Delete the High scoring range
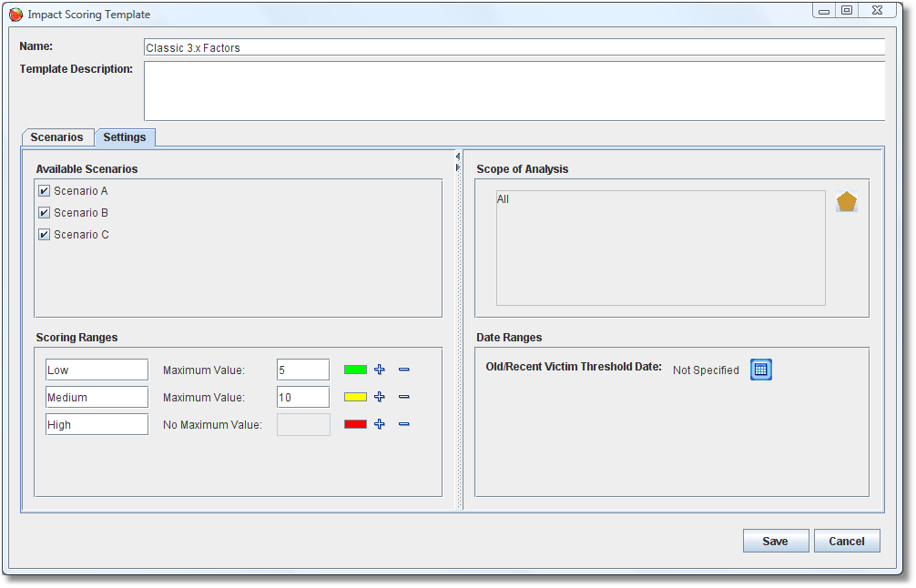Screen dimensions: 916x588 click(404, 424)
